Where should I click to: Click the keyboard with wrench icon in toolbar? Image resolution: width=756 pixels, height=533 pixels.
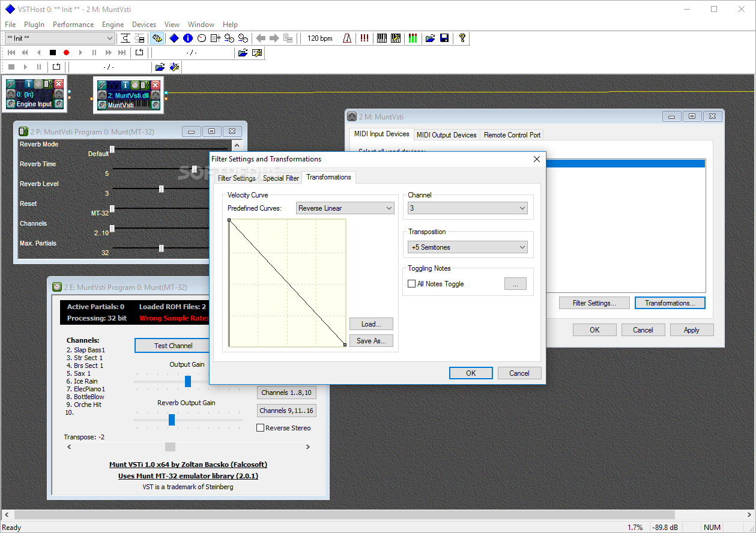click(395, 38)
